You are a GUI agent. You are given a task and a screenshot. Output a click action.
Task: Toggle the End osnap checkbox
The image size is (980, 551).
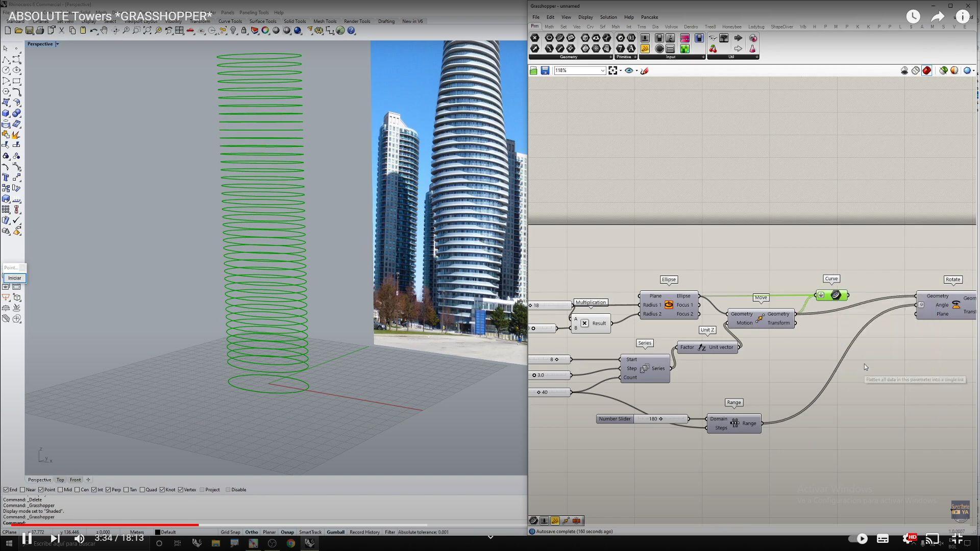6,490
